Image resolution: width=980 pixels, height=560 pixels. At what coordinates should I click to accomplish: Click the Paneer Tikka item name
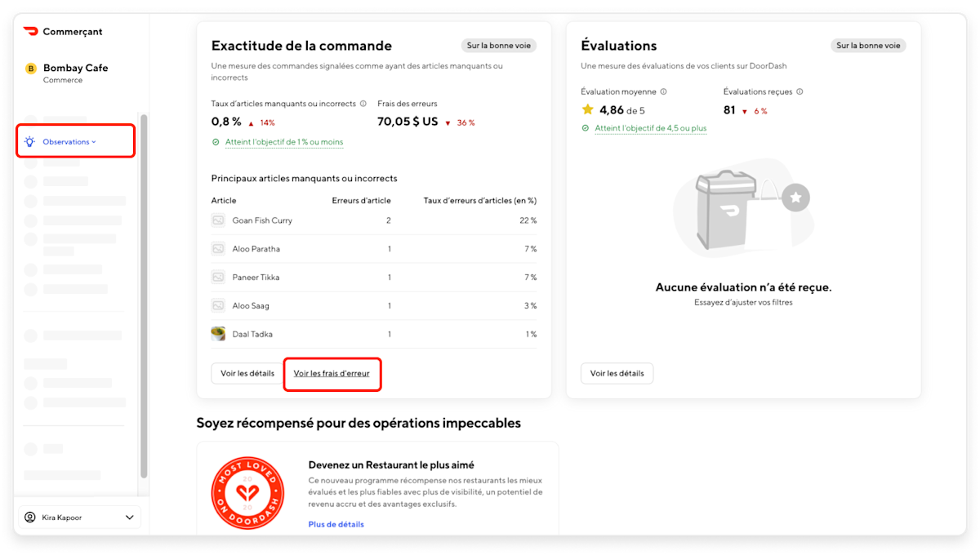256,278
